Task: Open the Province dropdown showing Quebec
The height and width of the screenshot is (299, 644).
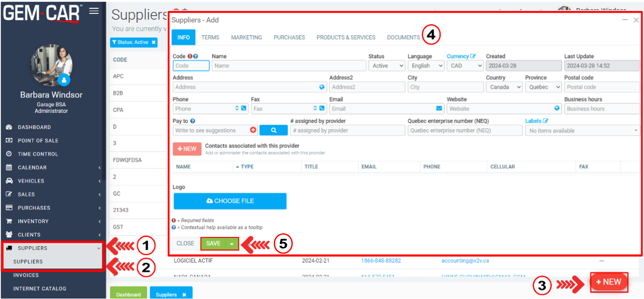Action: tap(543, 87)
